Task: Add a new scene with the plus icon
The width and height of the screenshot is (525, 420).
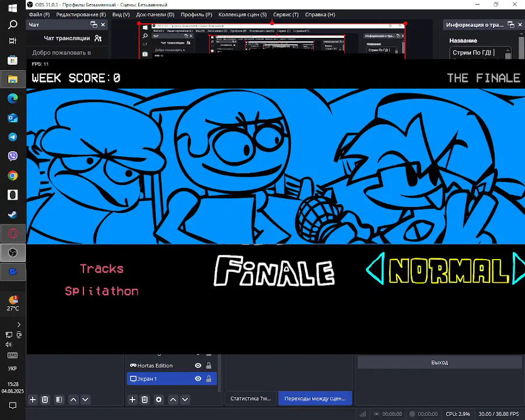Action: [x=33, y=399]
